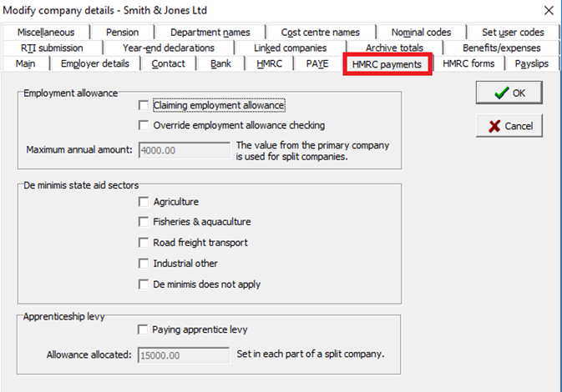
Task: Tick Road freight transport checkbox
Action: 144,243
